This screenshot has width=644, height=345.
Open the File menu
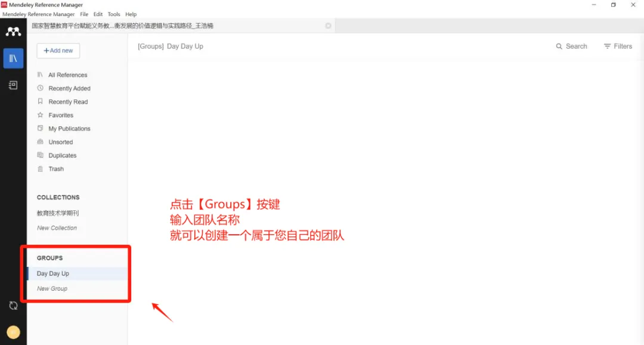click(x=84, y=14)
